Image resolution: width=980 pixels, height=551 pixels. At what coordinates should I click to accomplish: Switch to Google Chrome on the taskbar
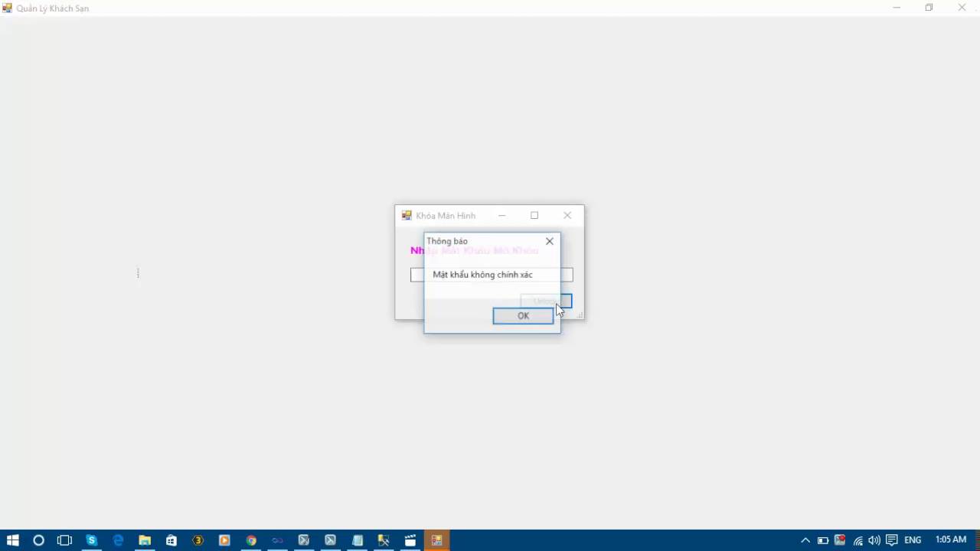(251, 540)
